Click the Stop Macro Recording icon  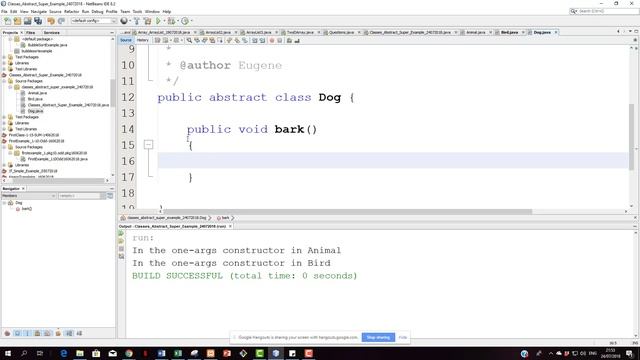[x=280, y=40]
